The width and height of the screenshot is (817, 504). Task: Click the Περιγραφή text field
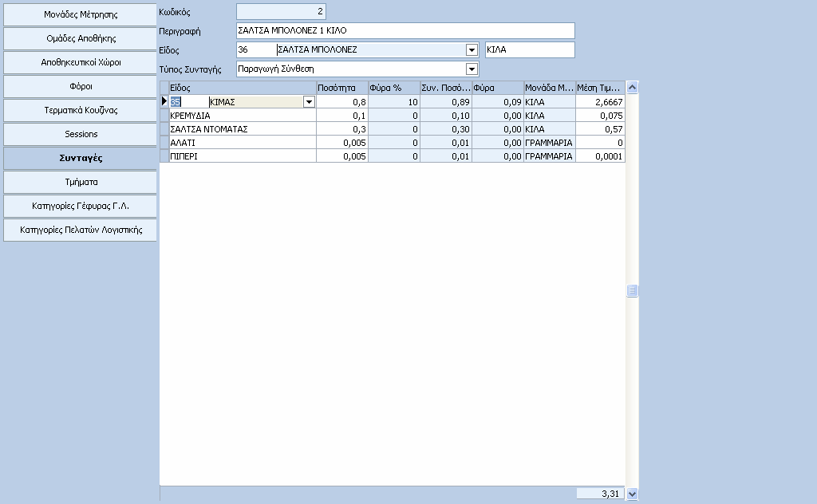coord(405,31)
